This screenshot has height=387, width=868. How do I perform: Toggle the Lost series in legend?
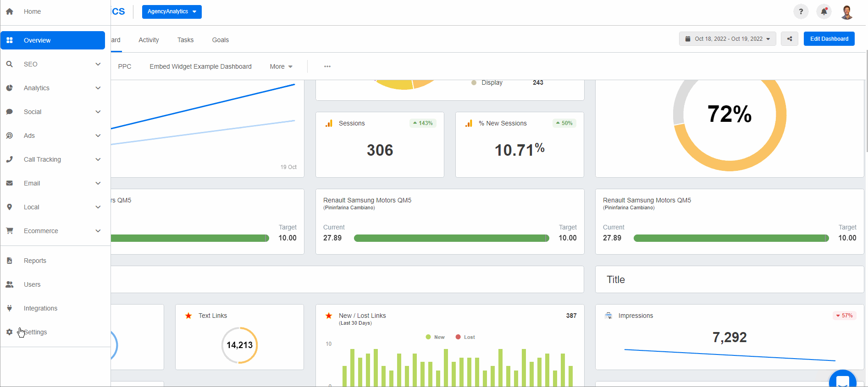coord(465,337)
